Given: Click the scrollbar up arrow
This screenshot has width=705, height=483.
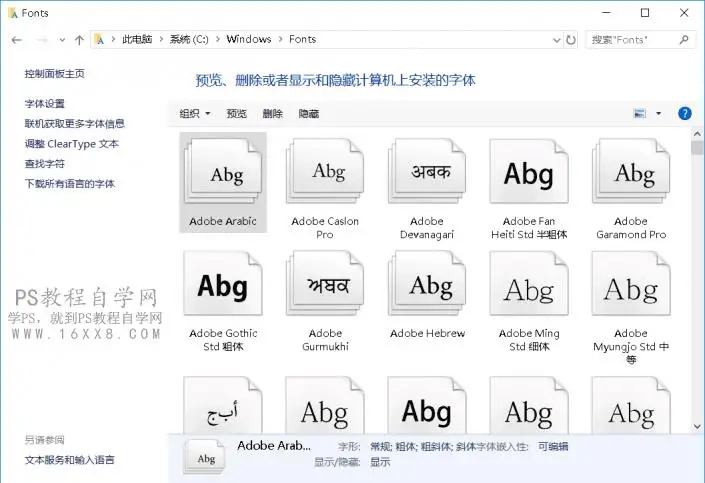Looking at the screenshot, I should click(x=697, y=134).
